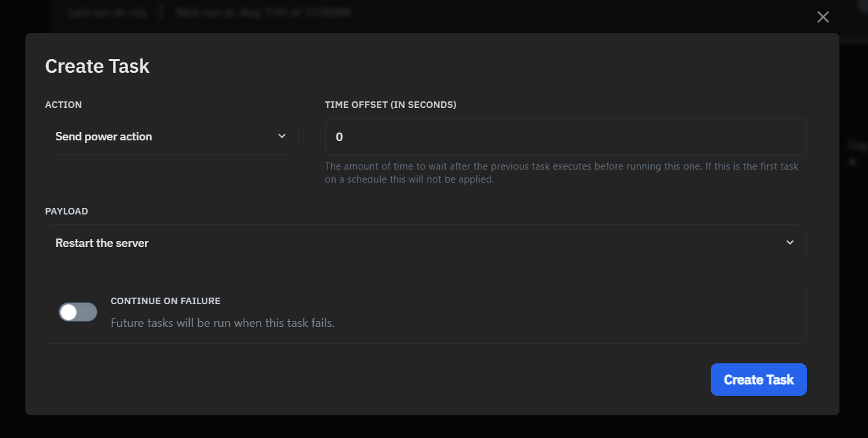Focus the Time Offset input field
The width and height of the screenshot is (868, 438).
click(x=565, y=136)
